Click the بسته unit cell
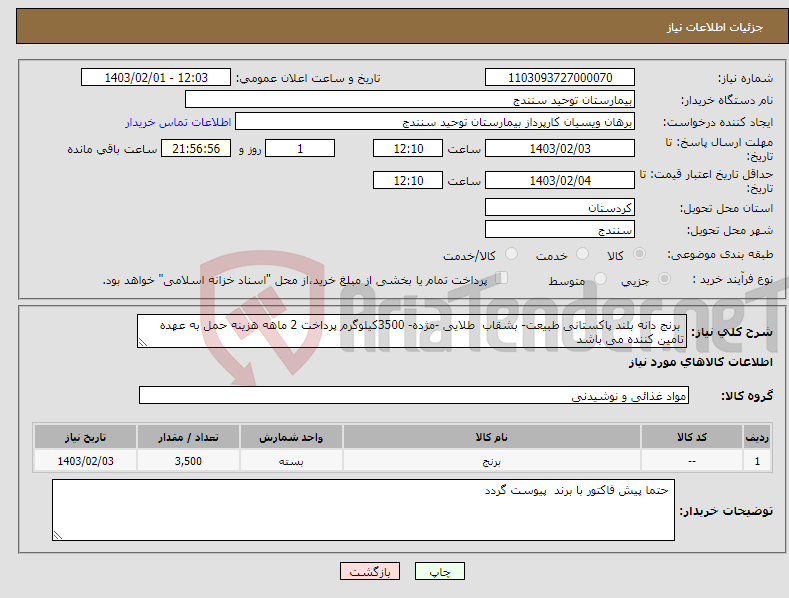 [x=291, y=461]
